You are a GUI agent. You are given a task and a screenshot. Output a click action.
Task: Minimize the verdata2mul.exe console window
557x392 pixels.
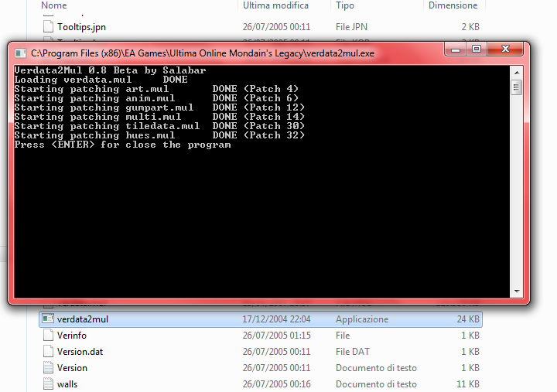[456, 49]
